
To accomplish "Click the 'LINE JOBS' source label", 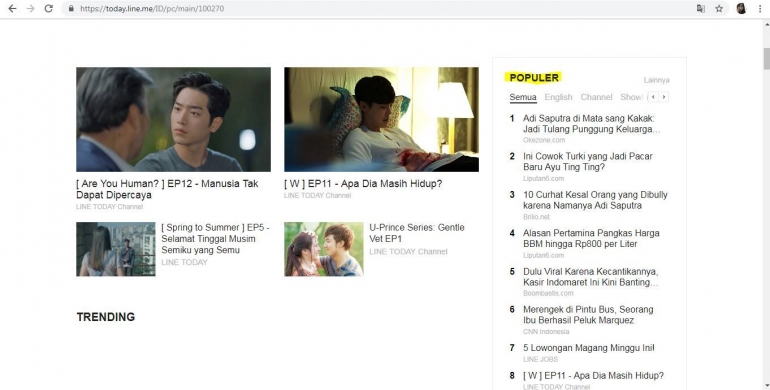I will pos(540,359).
